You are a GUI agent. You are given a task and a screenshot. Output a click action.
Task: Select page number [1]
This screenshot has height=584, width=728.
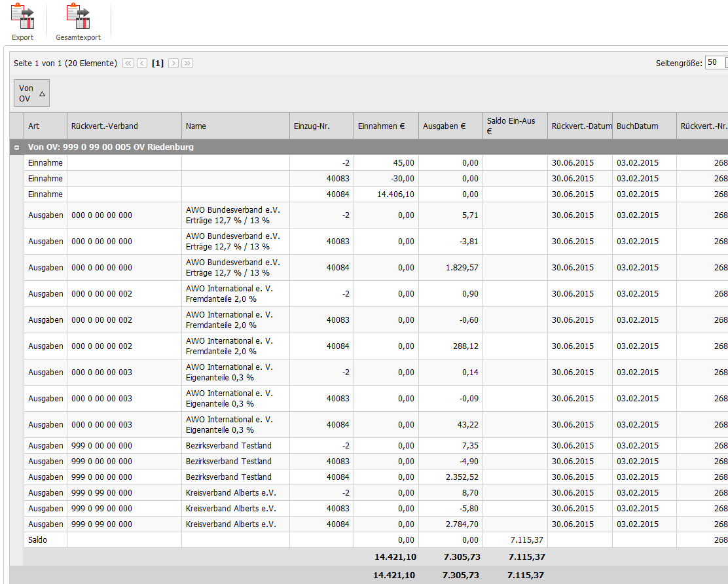pyautogui.click(x=158, y=63)
